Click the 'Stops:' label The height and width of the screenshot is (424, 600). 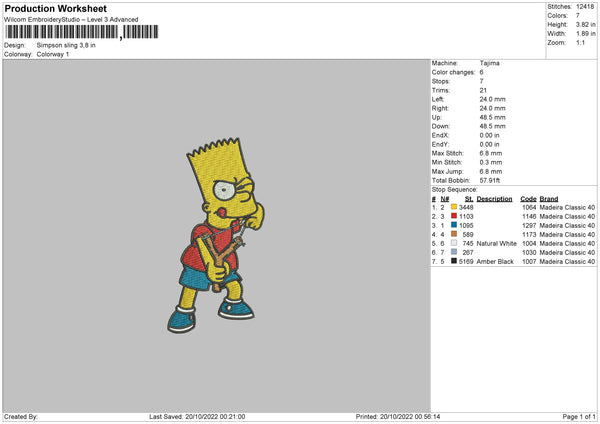[441, 82]
